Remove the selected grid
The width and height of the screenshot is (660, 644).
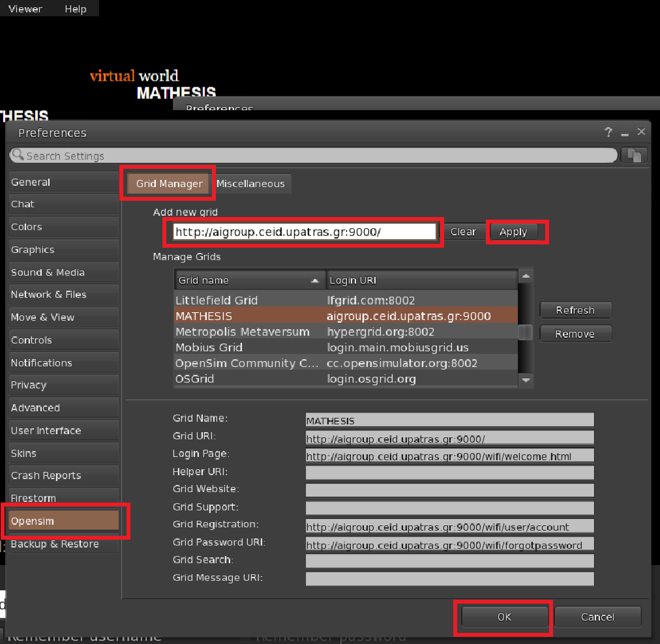pos(575,334)
